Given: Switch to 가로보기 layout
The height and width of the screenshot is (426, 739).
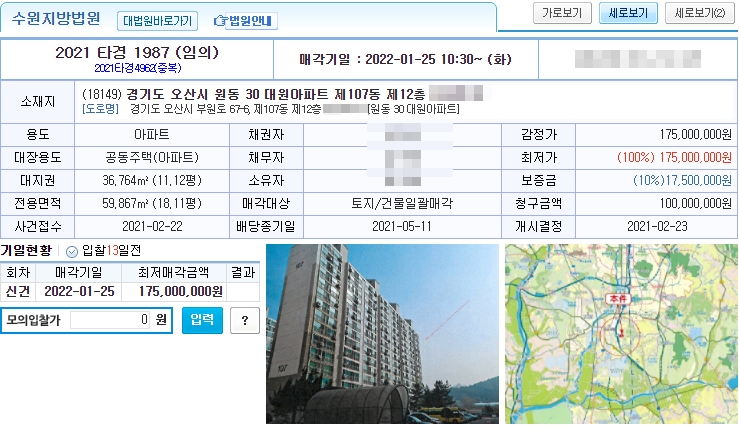Looking at the screenshot, I should click(x=562, y=13).
